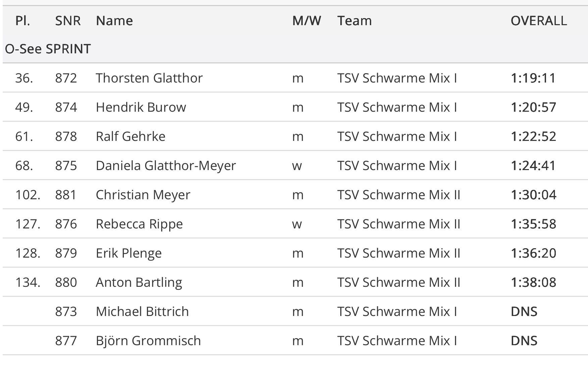This screenshot has height=372, width=588.
Task: Click on Christian Meyer's name
Action: coord(143,195)
